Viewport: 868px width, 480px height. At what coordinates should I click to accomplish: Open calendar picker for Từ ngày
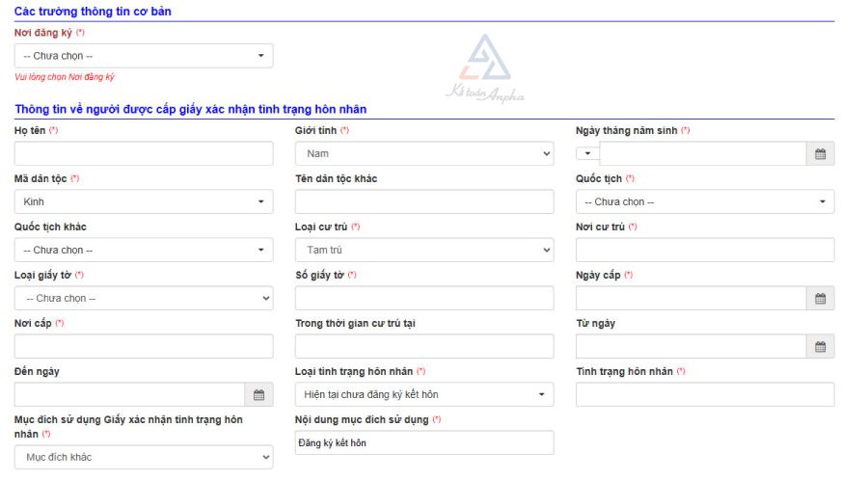tap(820, 347)
